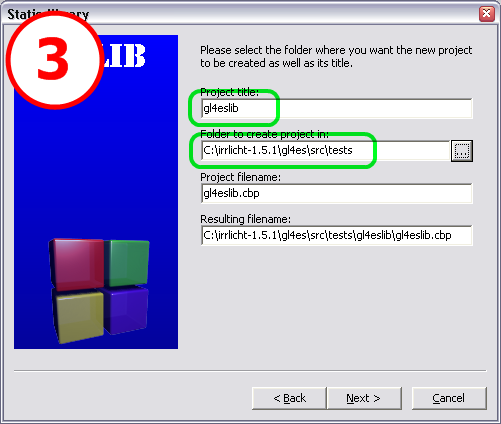The image size is (501, 424).
Task: Select the Project filename field gl4eslib.cbp
Action: tap(337, 193)
